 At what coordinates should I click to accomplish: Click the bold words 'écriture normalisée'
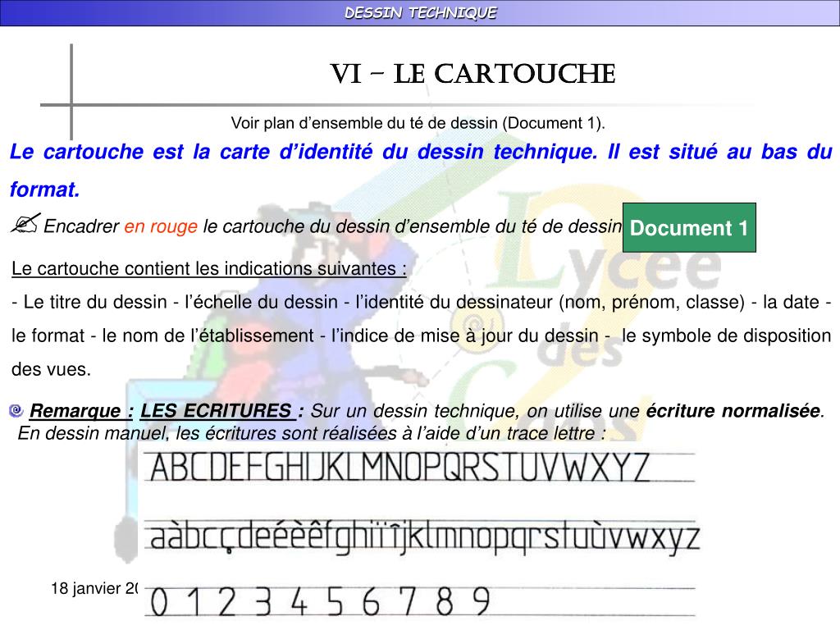733,410
